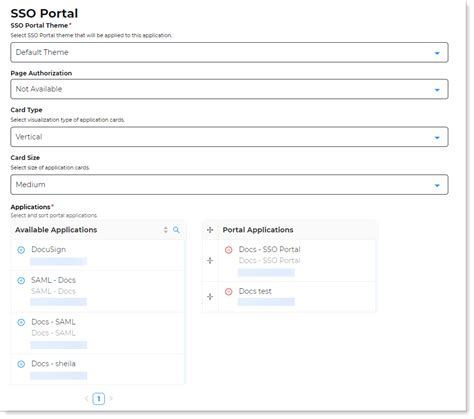Add Docs - SAML to portal applications
The width and height of the screenshot is (474, 419).
21,322
